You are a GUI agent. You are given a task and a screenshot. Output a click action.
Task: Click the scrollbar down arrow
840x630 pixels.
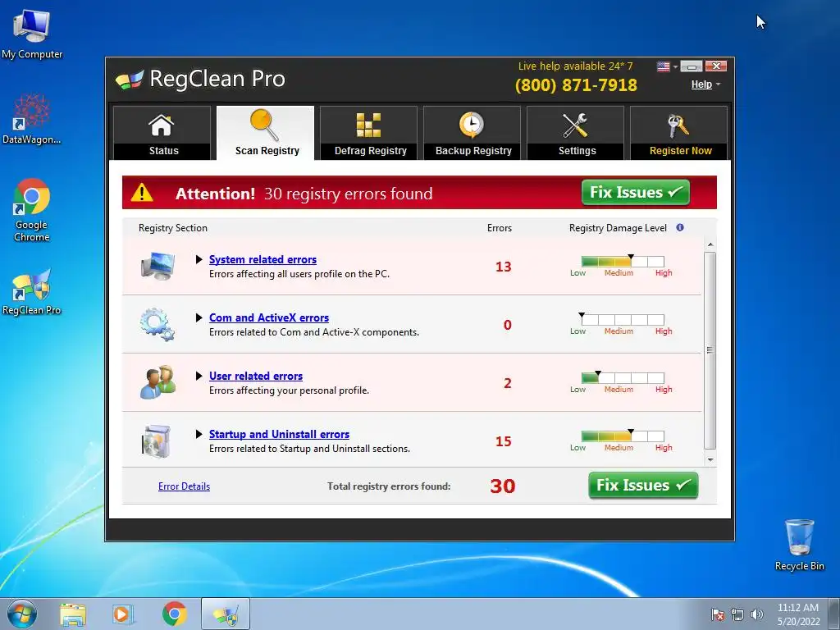point(710,459)
